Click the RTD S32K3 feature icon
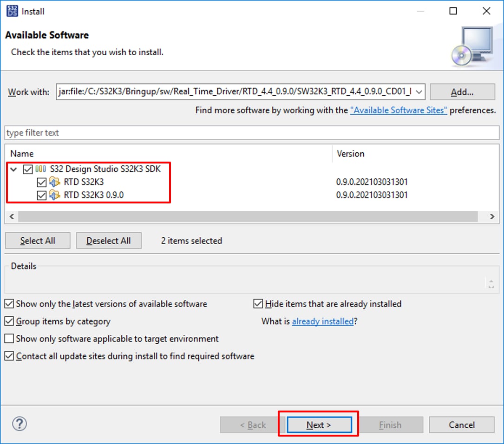 point(55,182)
